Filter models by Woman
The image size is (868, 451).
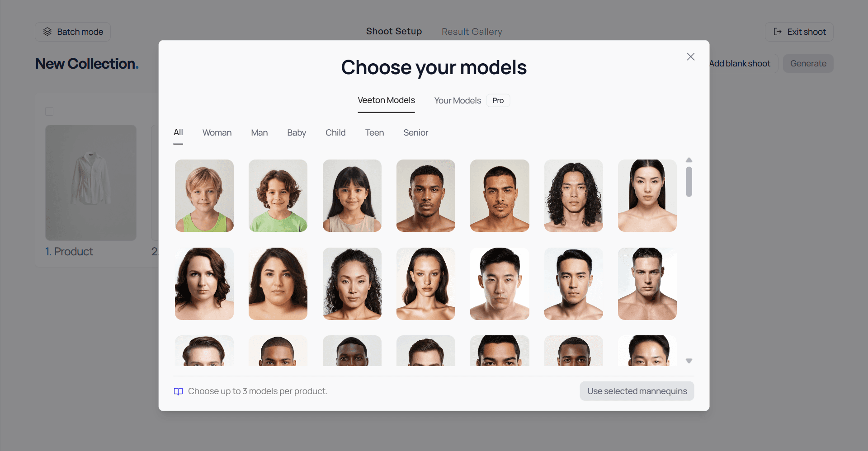point(217,132)
